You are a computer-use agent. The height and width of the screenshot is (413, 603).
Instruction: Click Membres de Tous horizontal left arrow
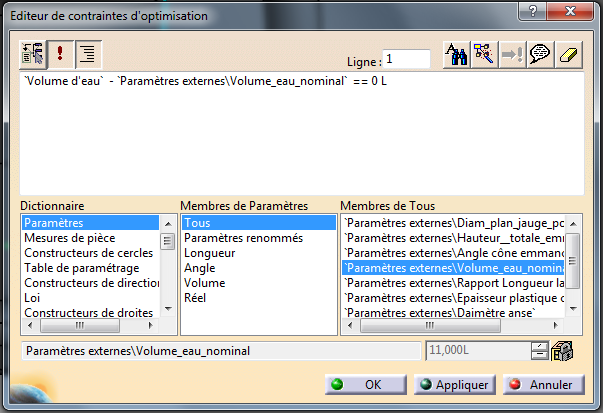coord(350,326)
